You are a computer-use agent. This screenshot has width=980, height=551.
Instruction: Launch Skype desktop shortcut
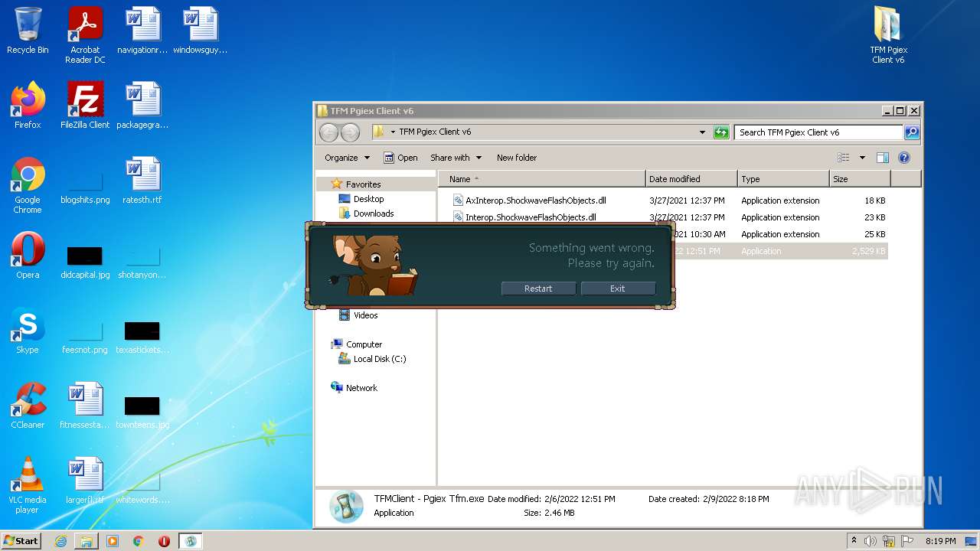pos(28,331)
